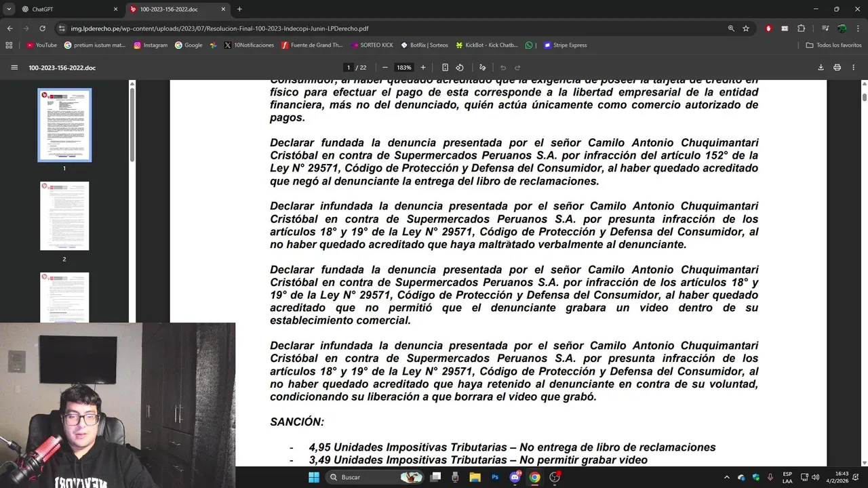Select page 3 thumbnail

point(64,298)
